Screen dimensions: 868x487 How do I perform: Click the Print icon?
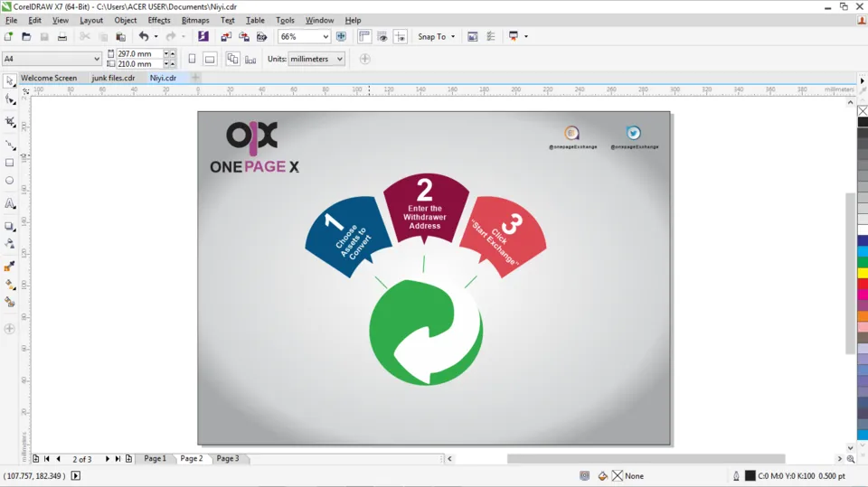(x=62, y=36)
